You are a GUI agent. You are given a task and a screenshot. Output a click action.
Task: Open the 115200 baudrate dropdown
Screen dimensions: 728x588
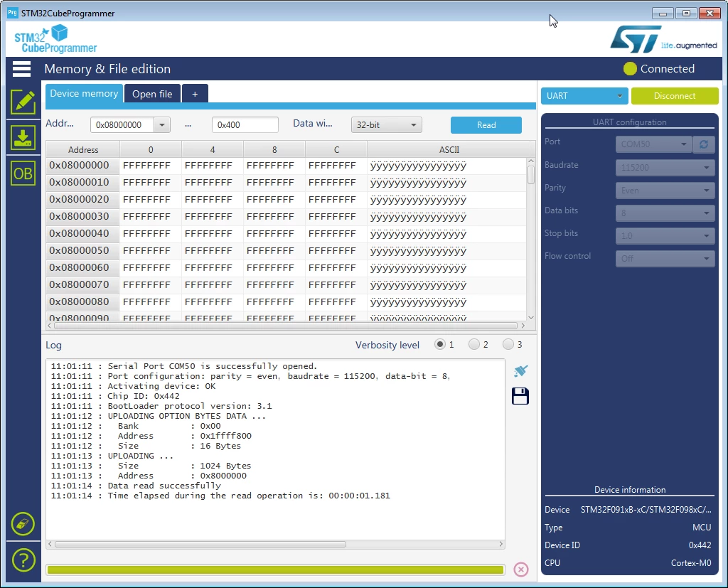[665, 167]
